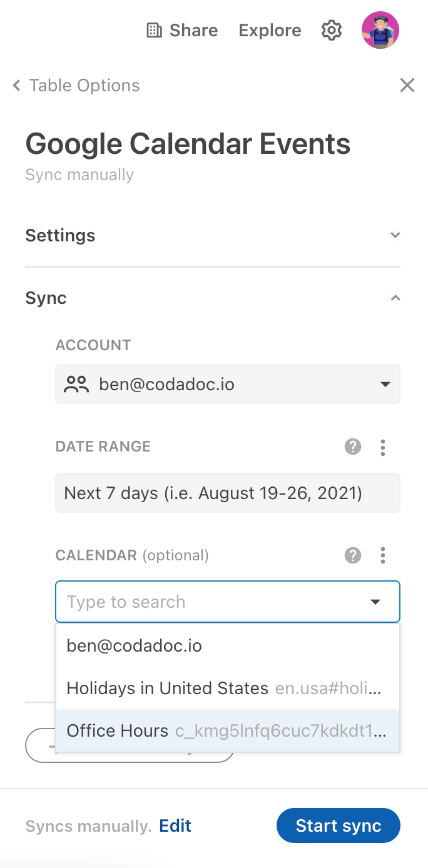Click the Type to search calendar field
The image size is (428, 868).
click(x=228, y=602)
